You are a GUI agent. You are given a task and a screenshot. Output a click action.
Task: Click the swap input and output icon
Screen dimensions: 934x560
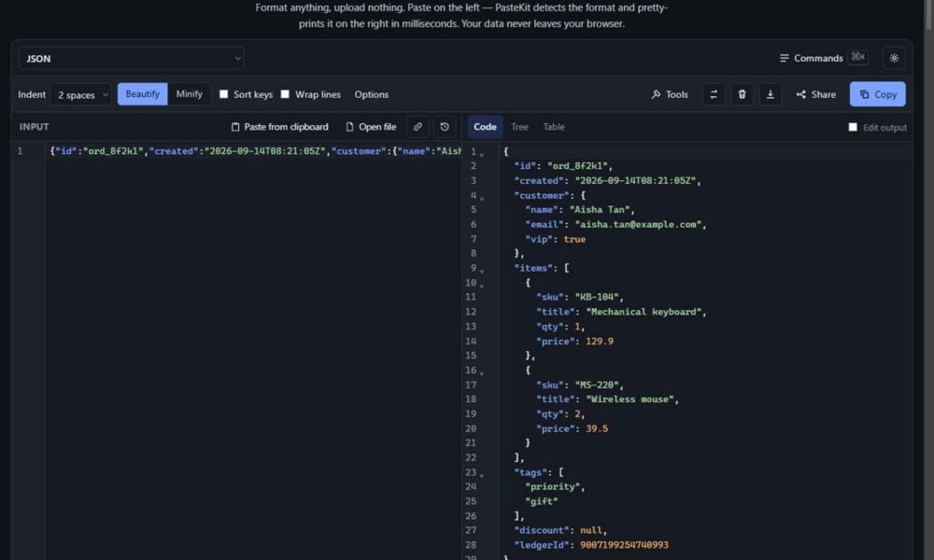[x=714, y=94]
